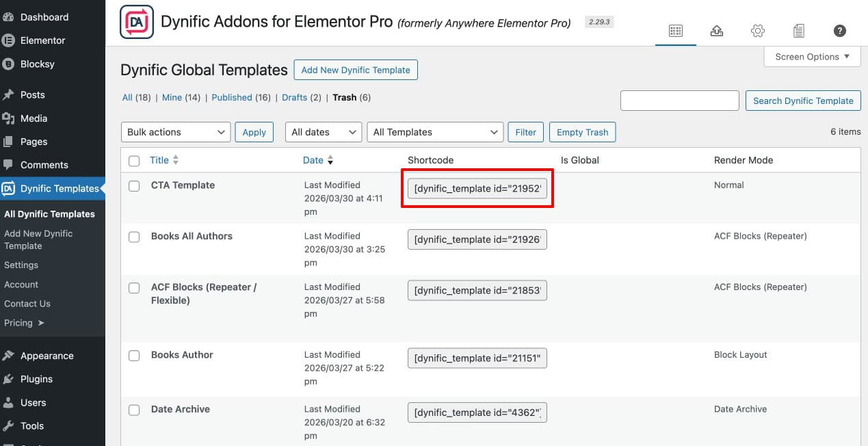This screenshot has height=446, width=868.
Task: Click the Empty Trash button
Action: pos(583,132)
